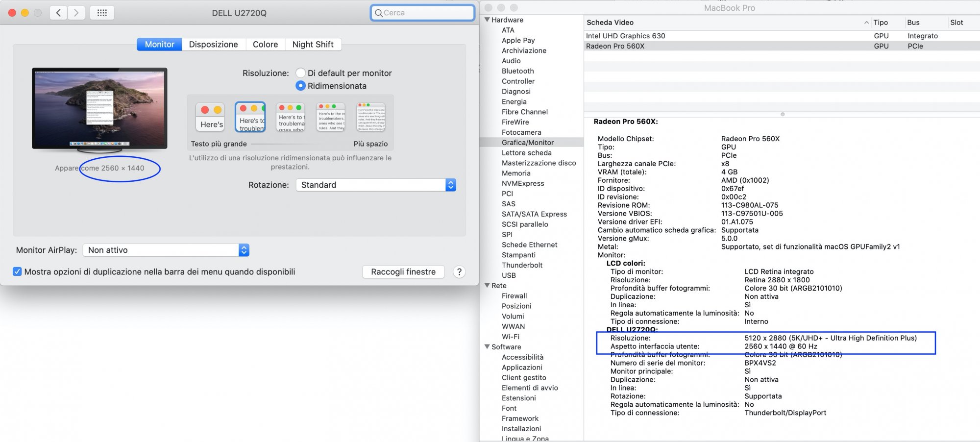This screenshot has height=442, width=980.
Task: Click the 'Raccogli finestre' button
Action: (403, 272)
